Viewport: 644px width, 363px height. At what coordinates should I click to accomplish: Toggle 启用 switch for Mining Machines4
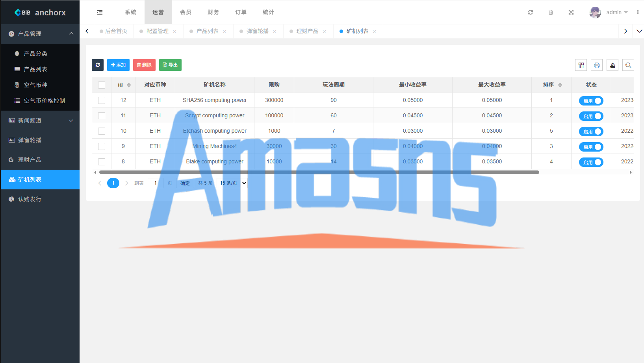pos(591,147)
